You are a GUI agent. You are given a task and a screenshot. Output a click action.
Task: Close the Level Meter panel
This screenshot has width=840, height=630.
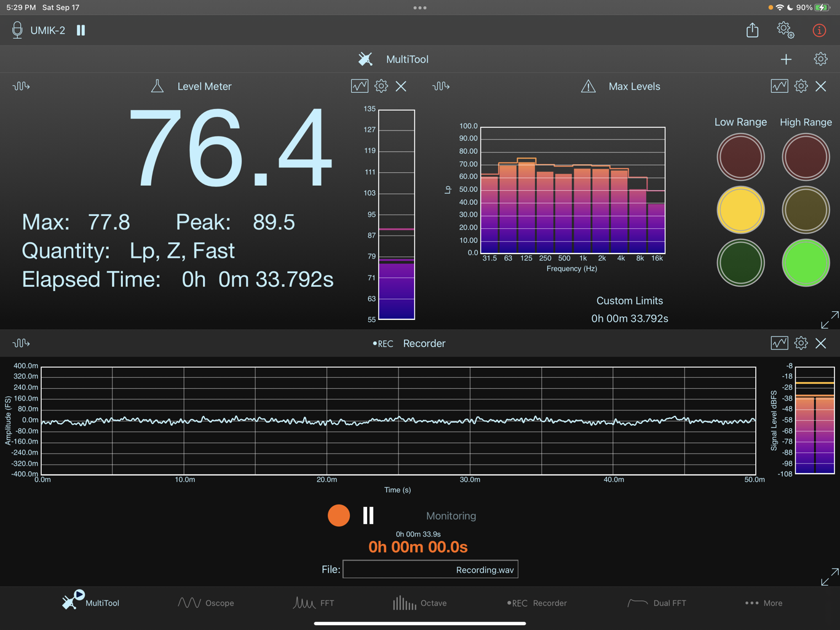point(401,86)
